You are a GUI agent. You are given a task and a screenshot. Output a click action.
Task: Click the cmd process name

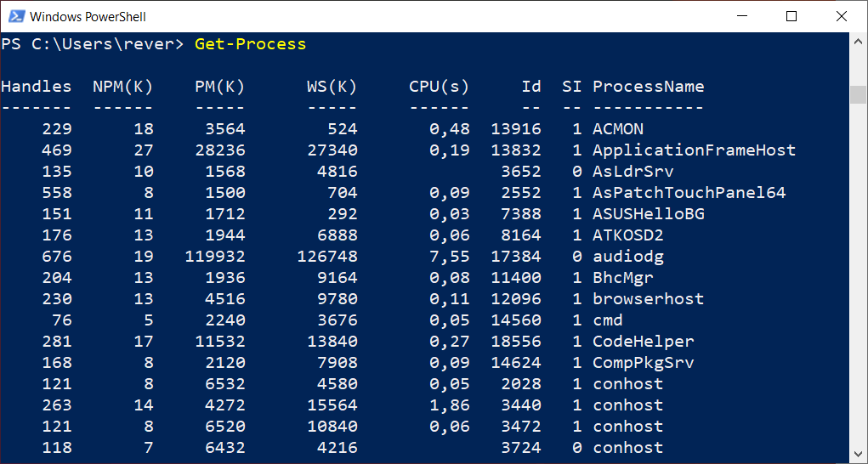click(608, 320)
